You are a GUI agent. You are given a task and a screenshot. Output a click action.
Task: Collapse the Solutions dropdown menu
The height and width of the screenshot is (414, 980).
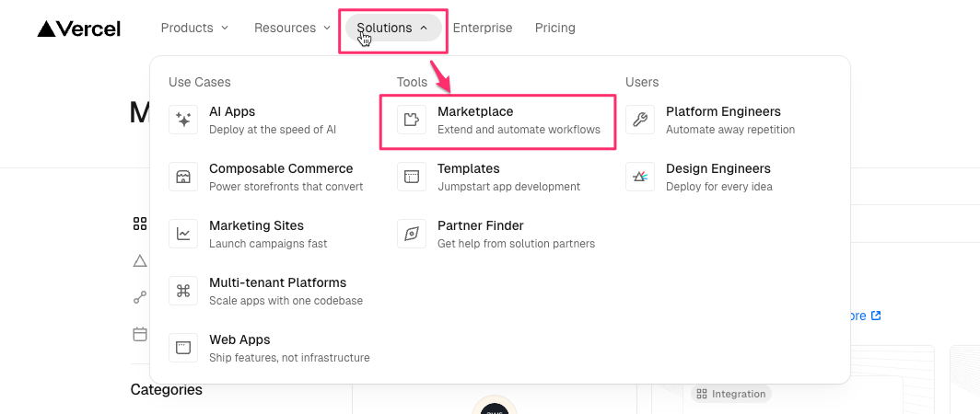[393, 28]
